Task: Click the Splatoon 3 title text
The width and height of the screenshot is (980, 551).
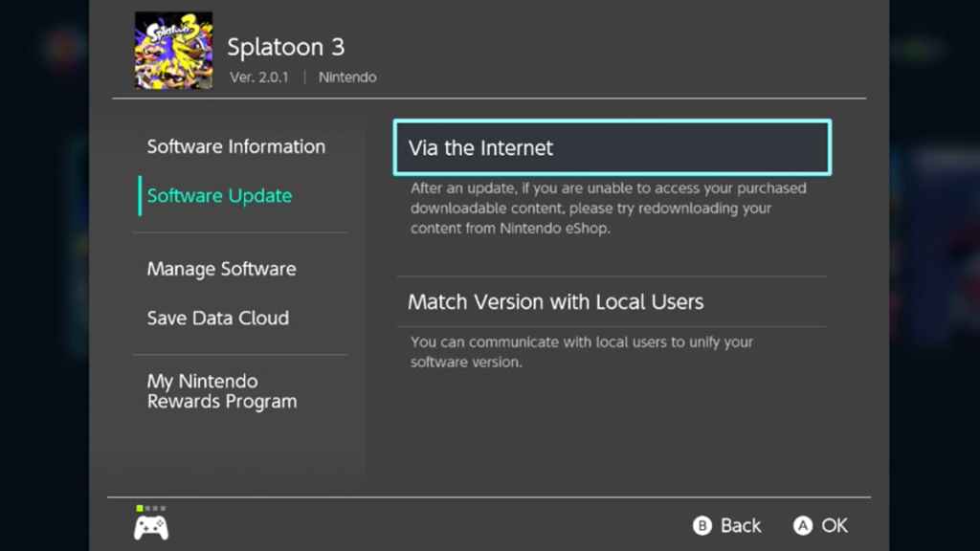Action: (x=285, y=47)
